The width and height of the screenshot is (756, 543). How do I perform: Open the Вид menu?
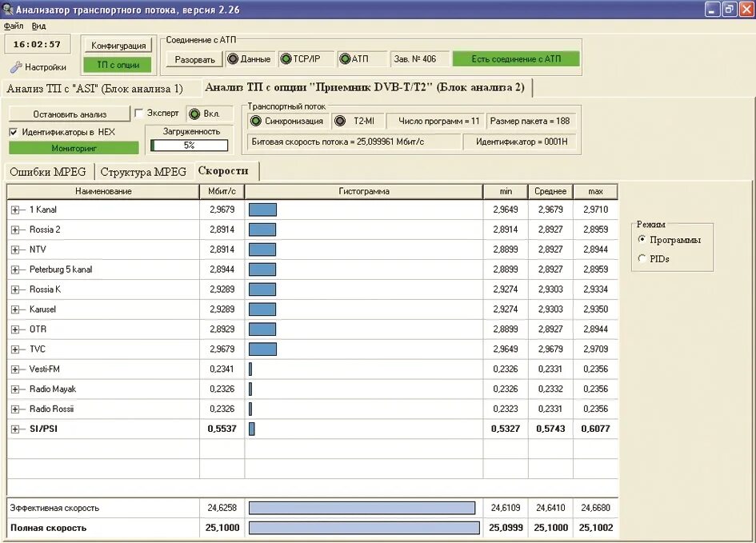point(38,26)
